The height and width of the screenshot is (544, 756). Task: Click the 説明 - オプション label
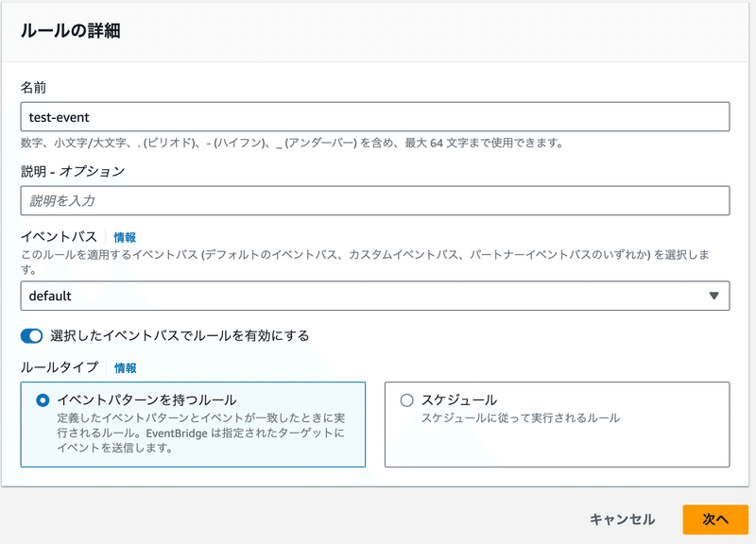click(x=73, y=171)
